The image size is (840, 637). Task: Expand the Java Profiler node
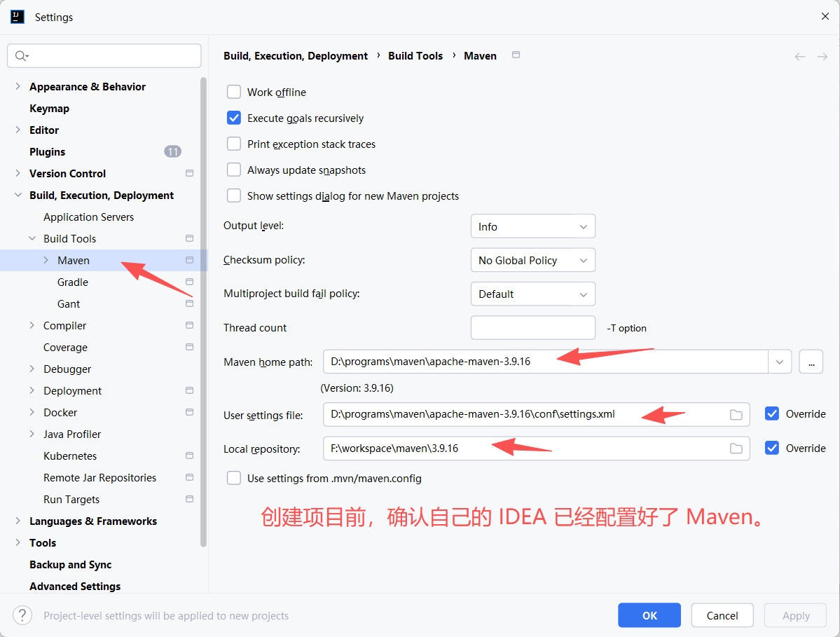click(32, 434)
